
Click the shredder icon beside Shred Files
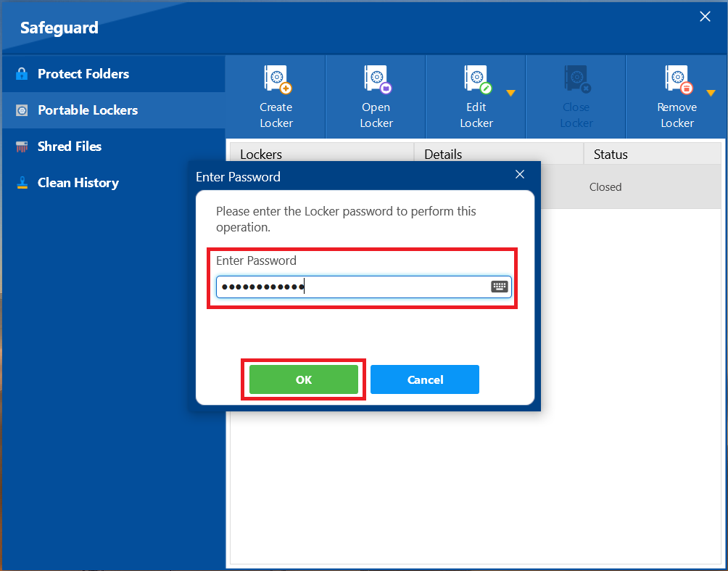pos(21,147)
